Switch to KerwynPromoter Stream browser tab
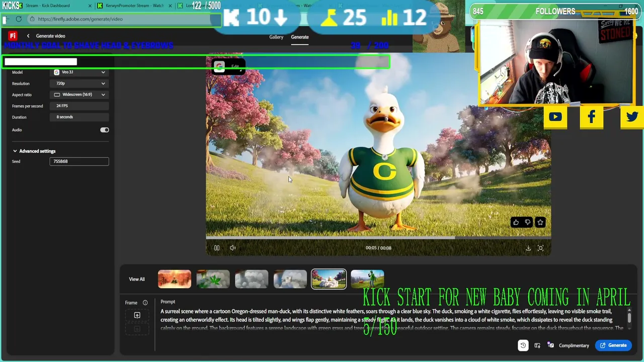The height and width of the screenshot is (362, 644). pyautogui.click(x=134, y=6)
